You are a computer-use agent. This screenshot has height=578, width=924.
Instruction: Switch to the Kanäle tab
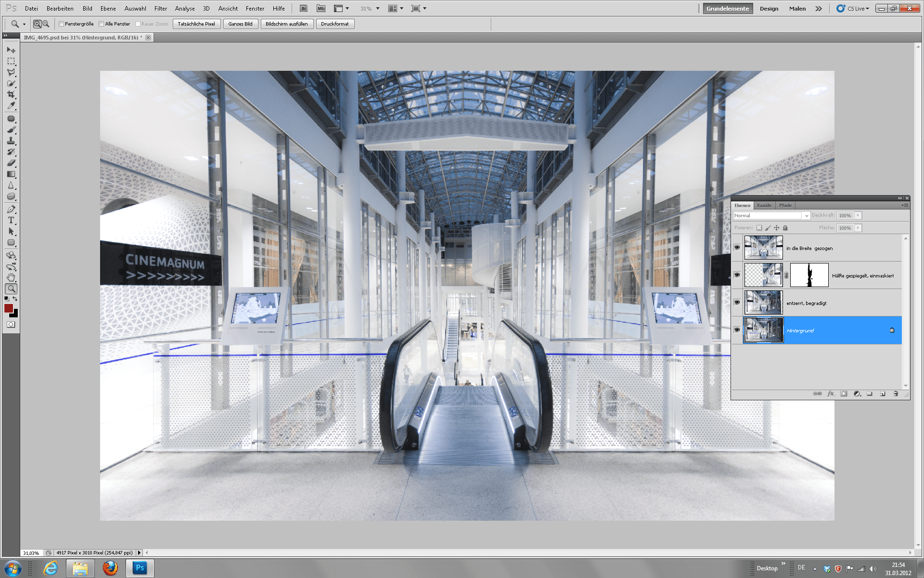coord(764,206)
